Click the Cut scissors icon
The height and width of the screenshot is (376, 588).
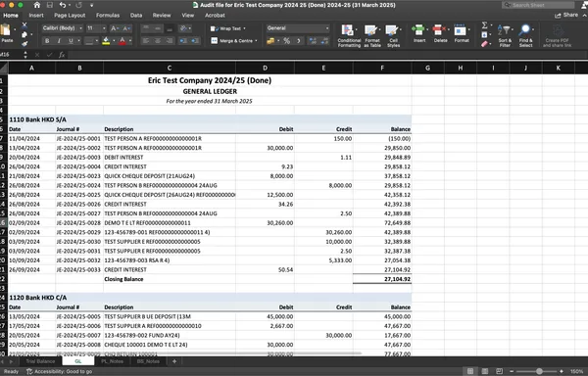click(24, 25)
